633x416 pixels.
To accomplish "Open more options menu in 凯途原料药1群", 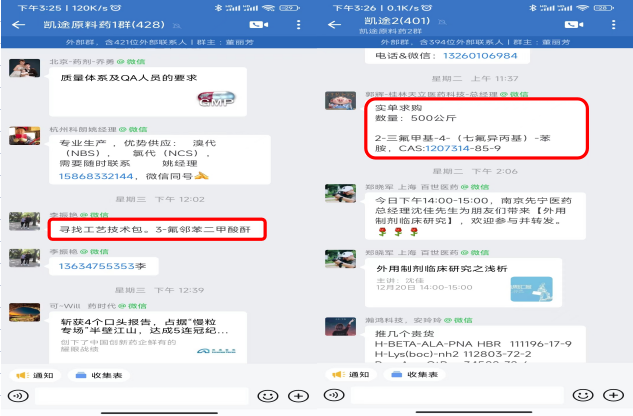I will tap(298, 25).
